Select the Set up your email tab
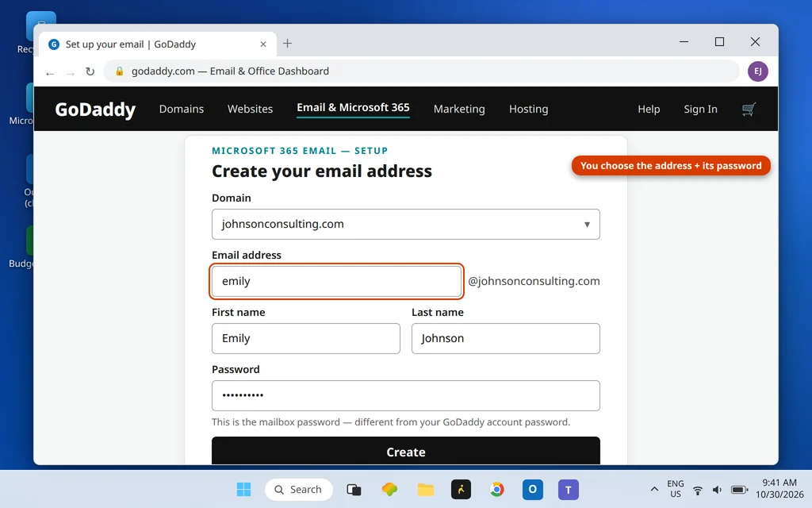The width and height of the screenshot is (812, 508). (x=156, y=44)
